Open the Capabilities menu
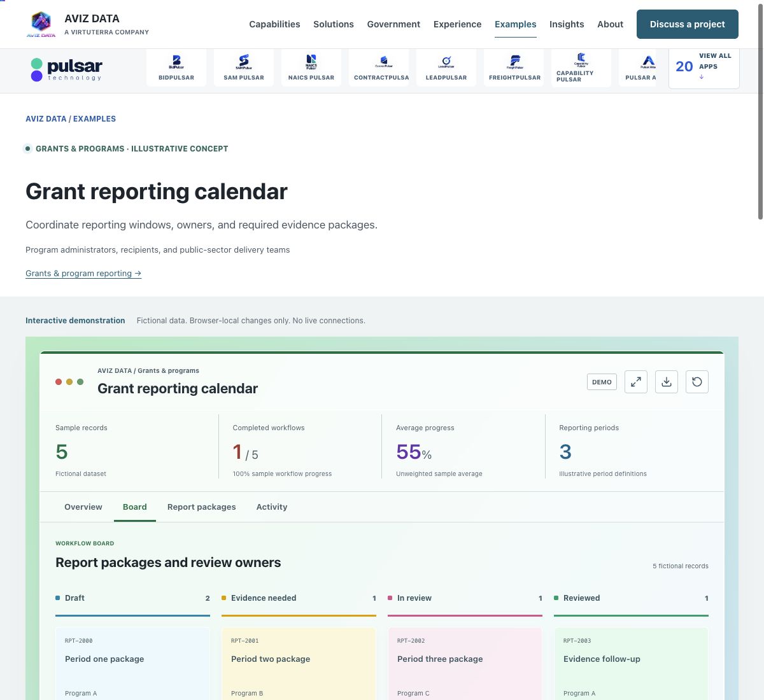The image size is (764, 700). [x=274, y=24]
